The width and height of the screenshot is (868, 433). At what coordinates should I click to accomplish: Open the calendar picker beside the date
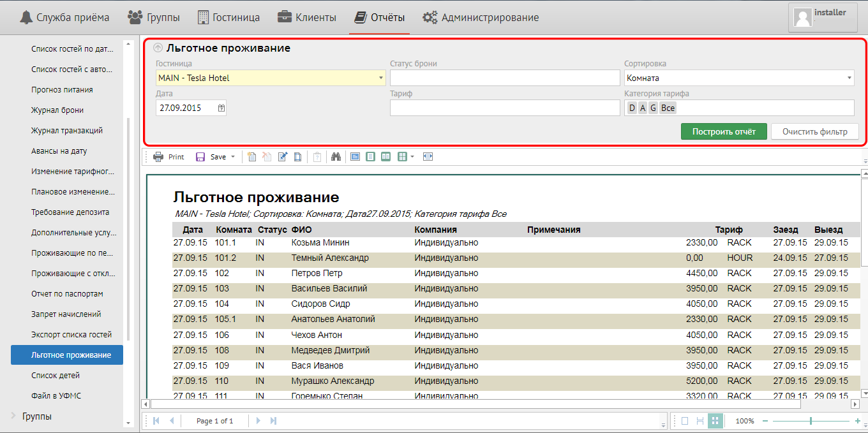pyautogui.click(x=221, y=108)
